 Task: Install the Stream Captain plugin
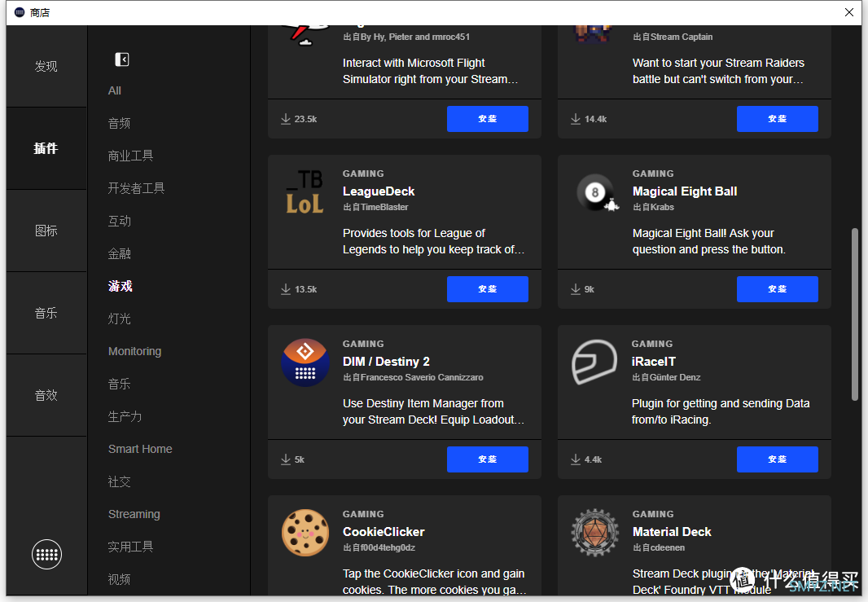coord(778,119)
